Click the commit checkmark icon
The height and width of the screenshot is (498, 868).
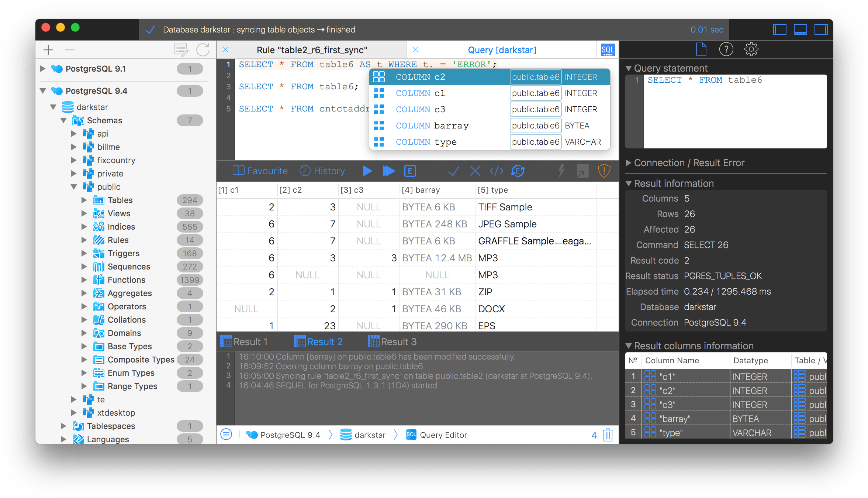[453, 171]
